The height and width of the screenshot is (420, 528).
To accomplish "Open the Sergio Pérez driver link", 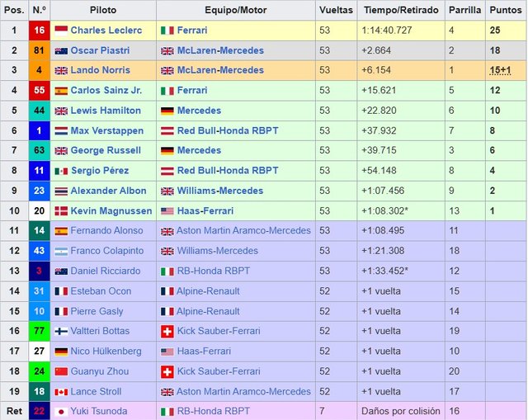I will click(x=100, y=171).
